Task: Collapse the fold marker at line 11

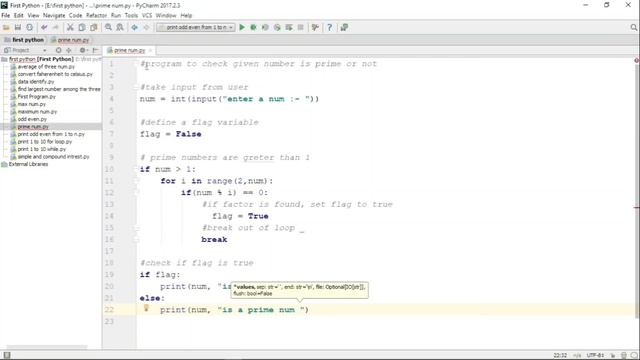Action: point(137,181)
